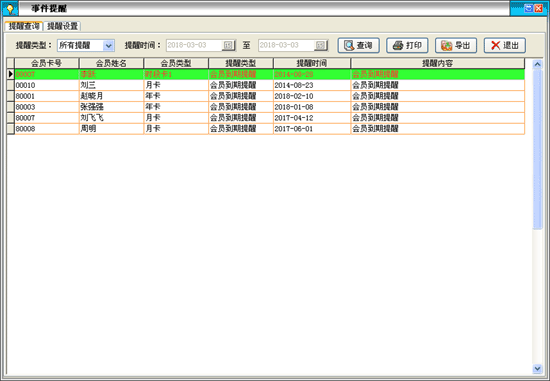550x381 pixels.
Task: Open the end date calendar picker
Action: [x=321, y=45]
